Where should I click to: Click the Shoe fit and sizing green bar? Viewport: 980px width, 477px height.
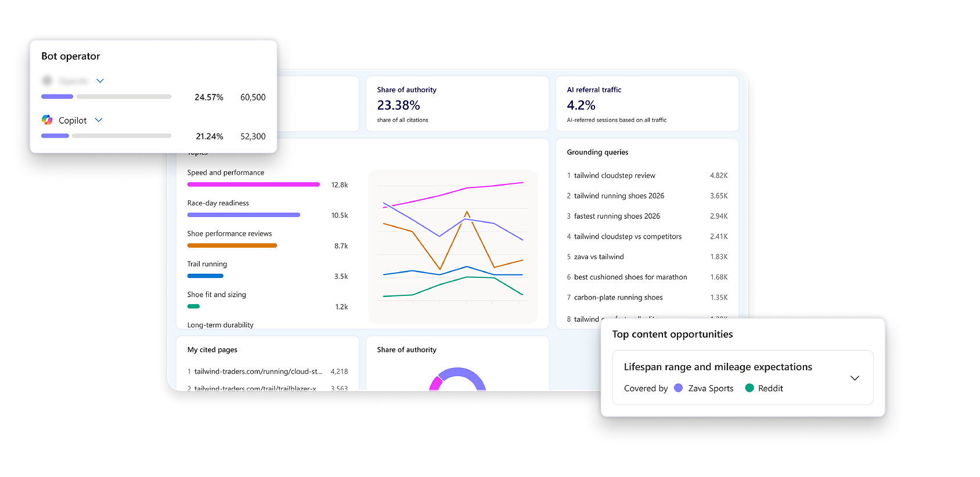193,306
